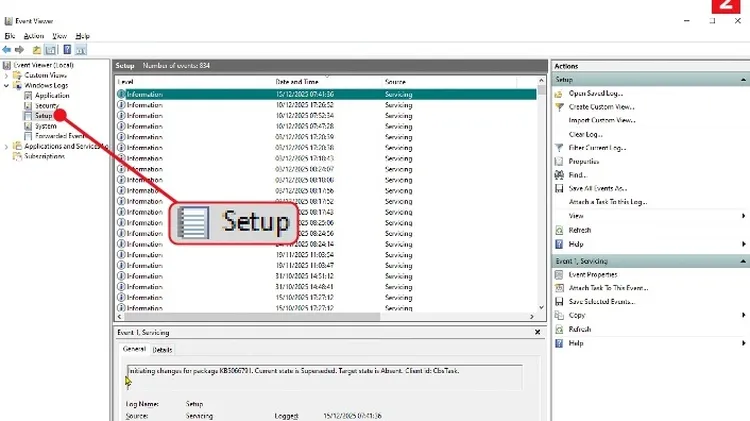Open the View menu in menu bar
Screen dimensions: 750x421
58,36
